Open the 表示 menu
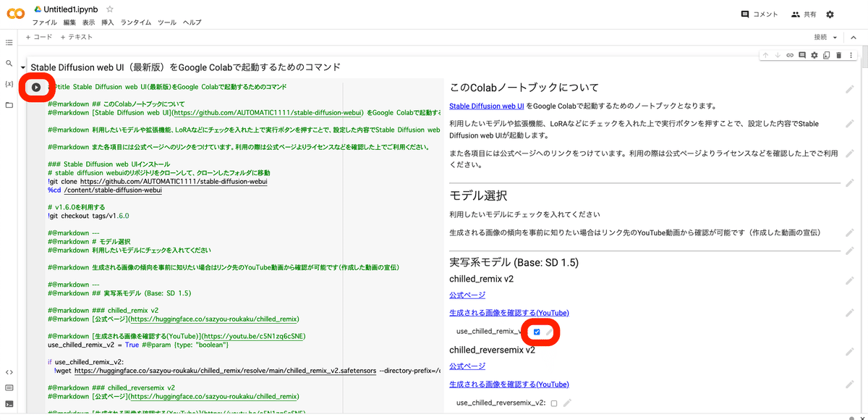Screen dimensions: 868x420 [88, 22]
